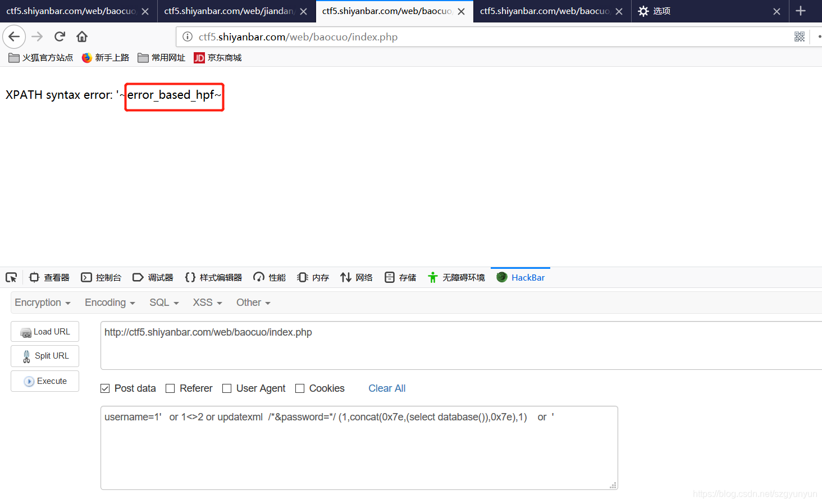This screenshot has width=822, height=504.
Task: Click the Load URL button
Action: tap(45, 332)
